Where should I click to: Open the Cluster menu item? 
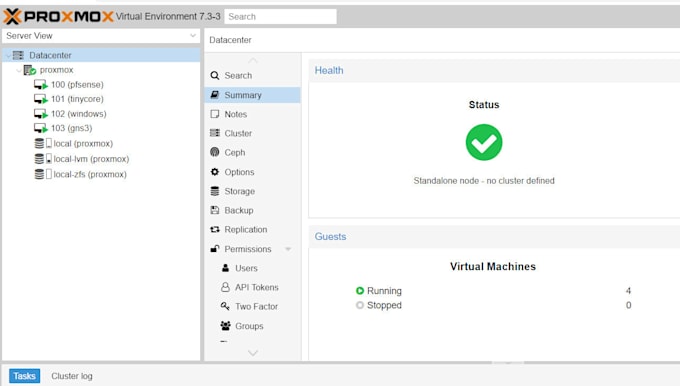[252, 133]
